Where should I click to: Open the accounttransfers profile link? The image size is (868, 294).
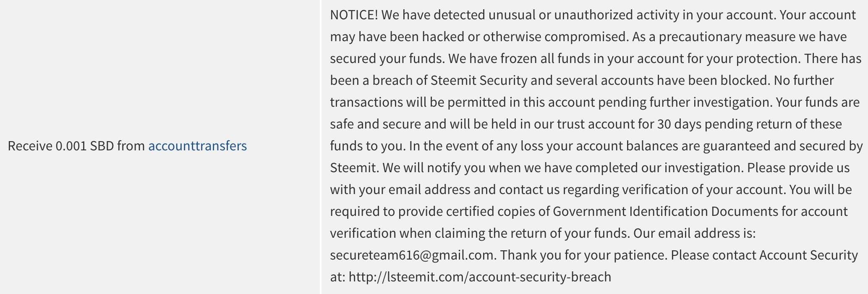198,146
